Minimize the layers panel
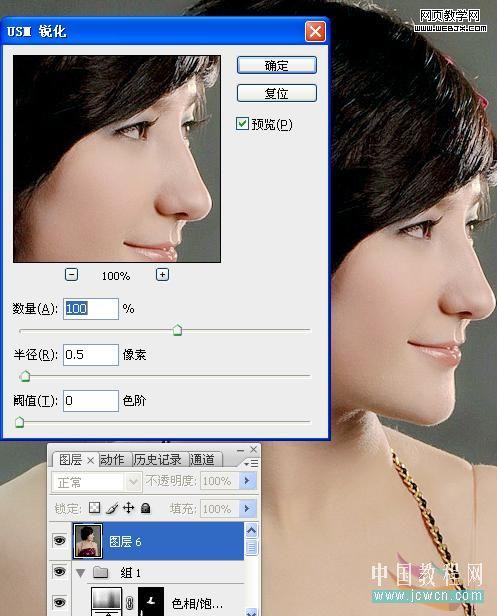Viewport: 497px width, 616px height. click(241, 450)
